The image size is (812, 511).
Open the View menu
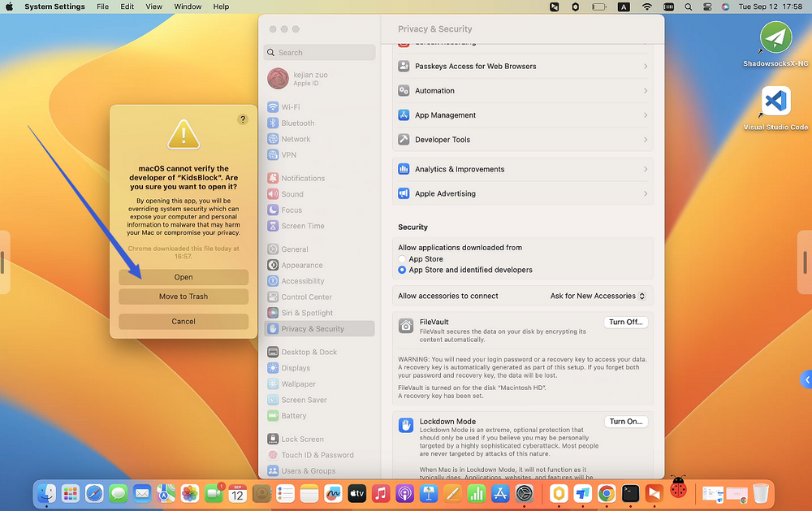pos(153,6)
